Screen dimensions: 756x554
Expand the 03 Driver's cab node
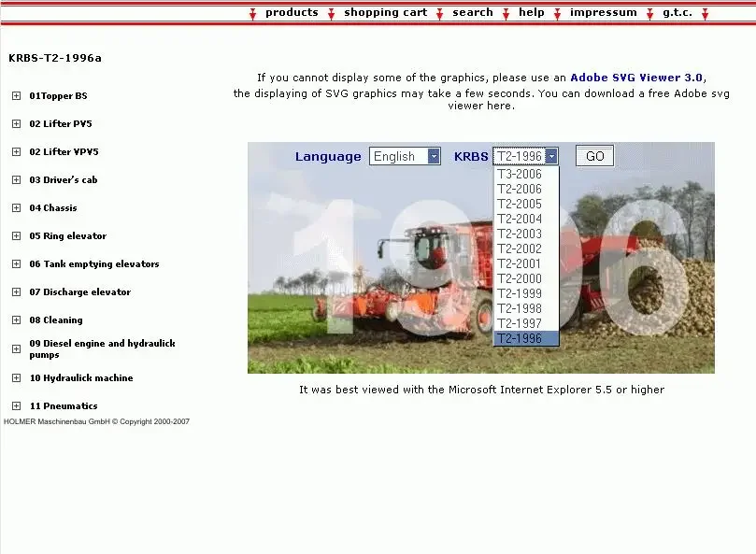coord(17,180)
